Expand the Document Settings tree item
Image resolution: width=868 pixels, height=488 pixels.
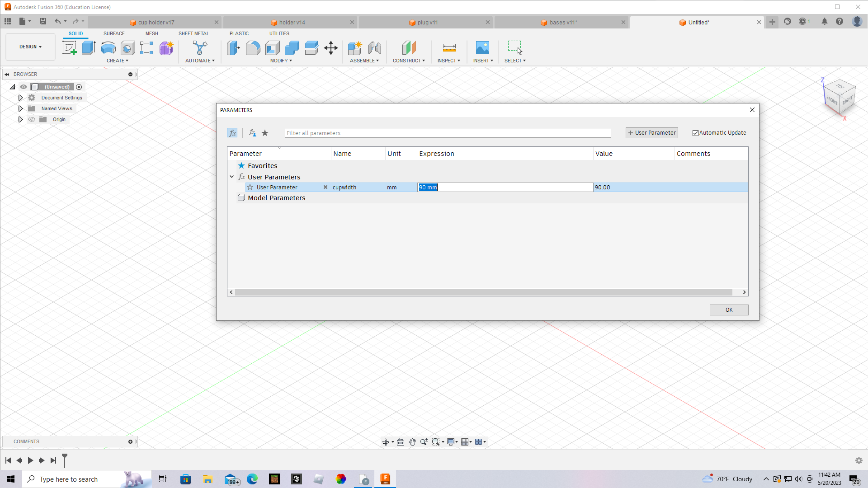20,97
